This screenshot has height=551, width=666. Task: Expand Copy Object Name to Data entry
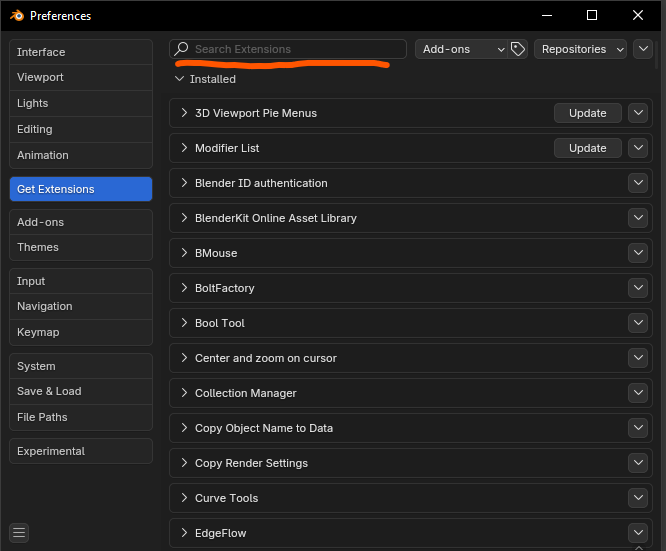[184, 427]
